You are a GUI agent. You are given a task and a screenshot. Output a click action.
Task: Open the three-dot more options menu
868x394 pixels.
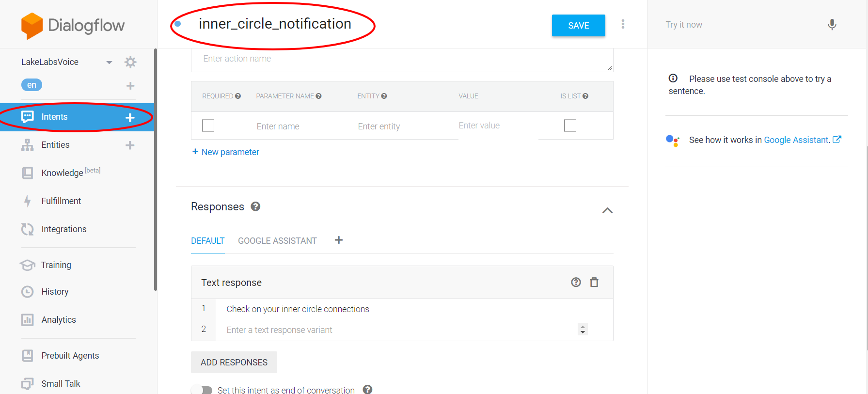[623, 24]
